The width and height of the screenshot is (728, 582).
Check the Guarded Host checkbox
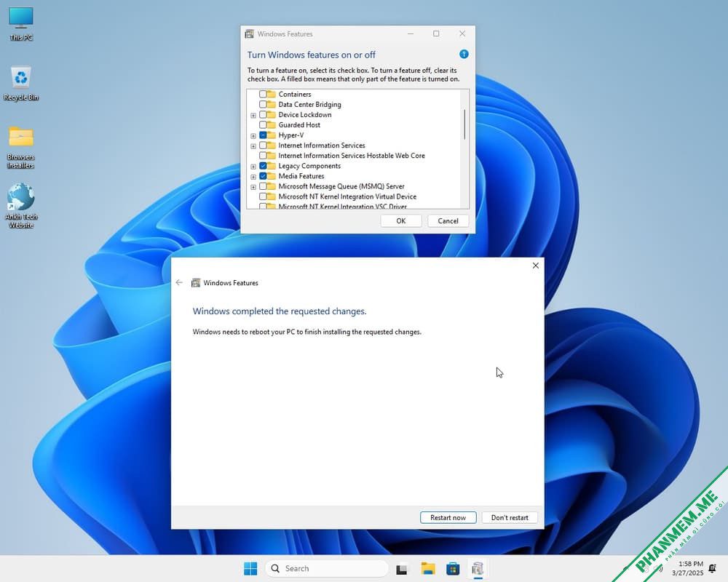pyautogui.click(x=263, y=125)
